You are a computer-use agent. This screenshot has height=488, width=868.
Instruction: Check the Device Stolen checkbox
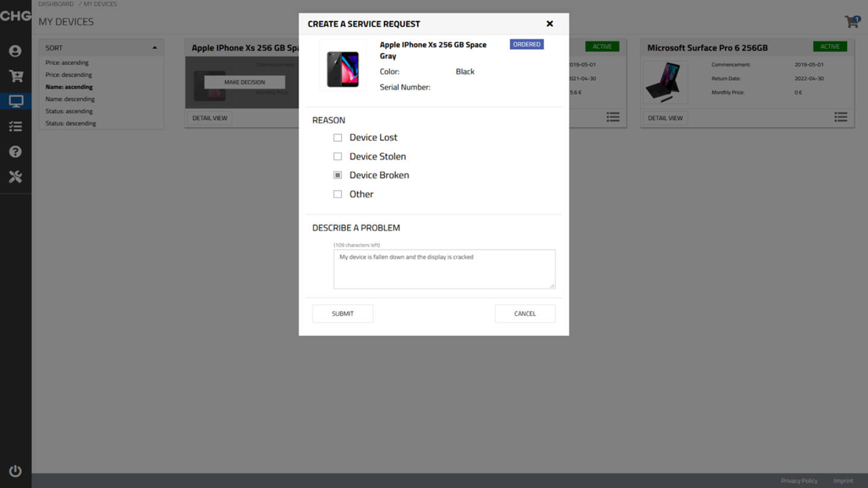338,157
